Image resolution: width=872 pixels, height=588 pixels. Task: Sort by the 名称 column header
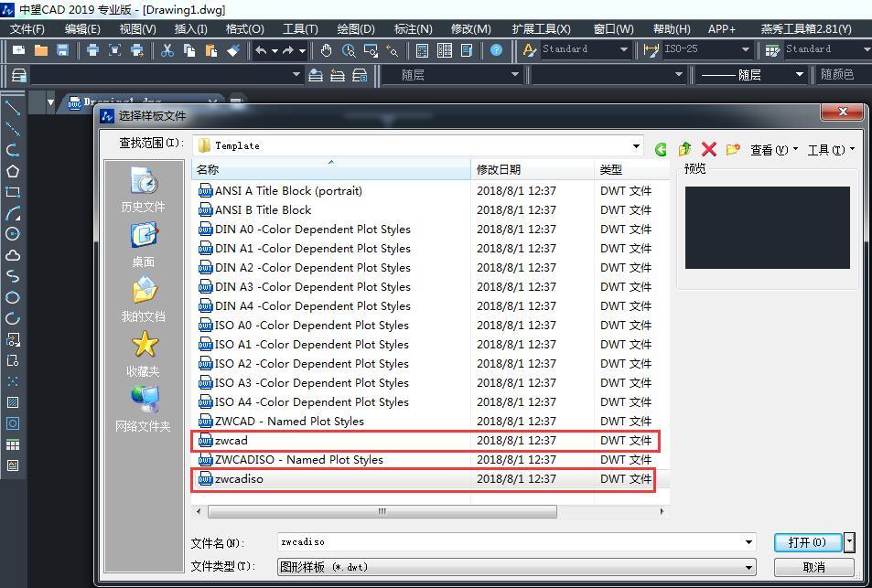click(331, 169)
